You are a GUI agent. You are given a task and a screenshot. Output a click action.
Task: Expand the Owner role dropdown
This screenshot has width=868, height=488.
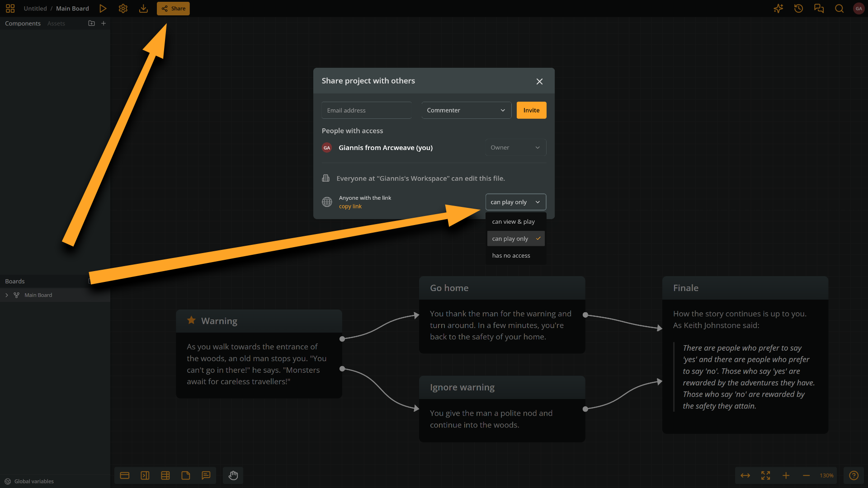(x=515, y=147)
